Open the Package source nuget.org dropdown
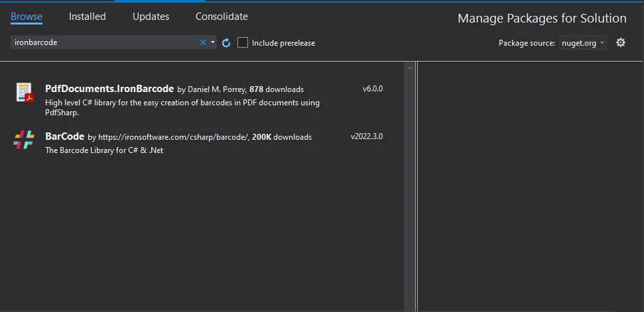 (x=582, y=43)
